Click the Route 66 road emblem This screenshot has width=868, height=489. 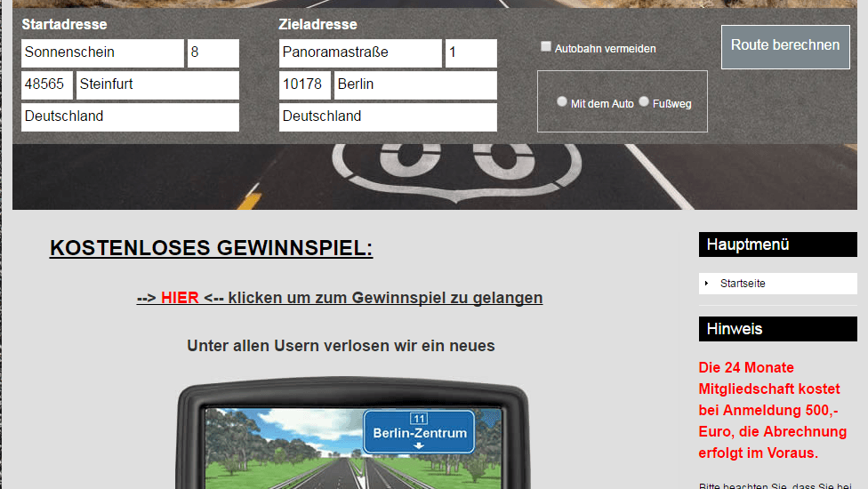456,164
